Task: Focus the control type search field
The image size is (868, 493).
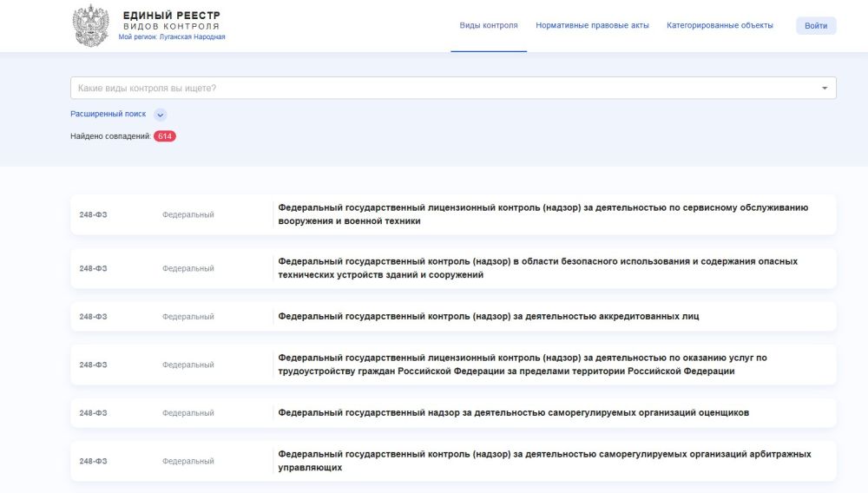Action: pyautogui.click(x=443, y=89)
